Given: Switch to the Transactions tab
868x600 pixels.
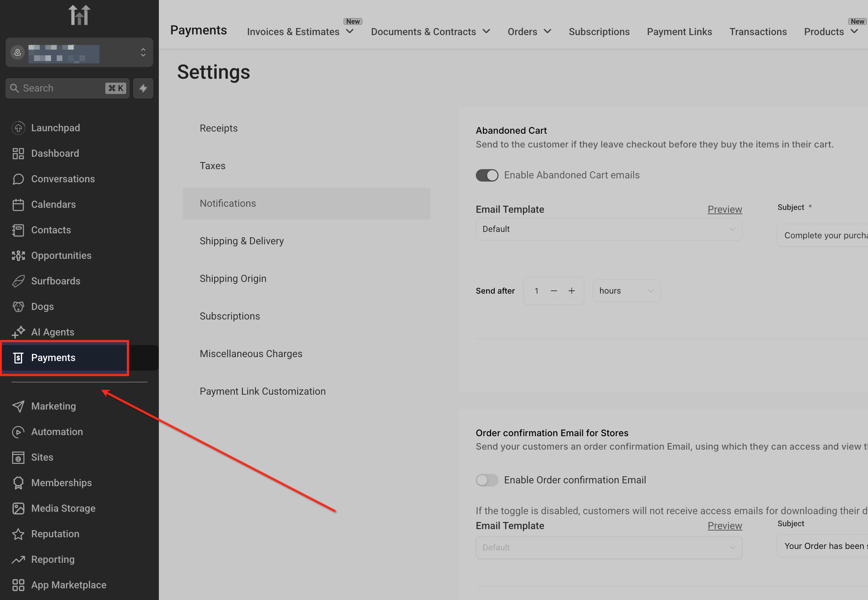Looking at the screenshot, I should pos(758,32).
